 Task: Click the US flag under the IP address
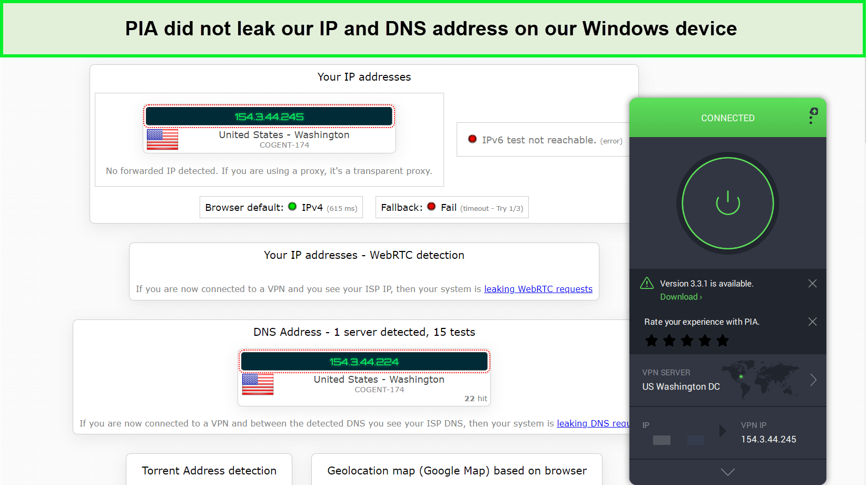[x=162, y=140]
